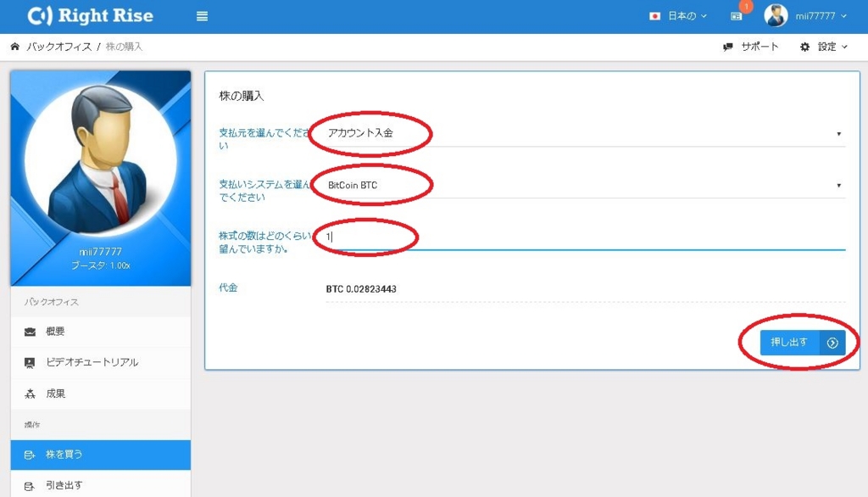The image size is (868, 497).
Task: Toggle the hamburger sidebar menu icon
Action: (202, 17)
